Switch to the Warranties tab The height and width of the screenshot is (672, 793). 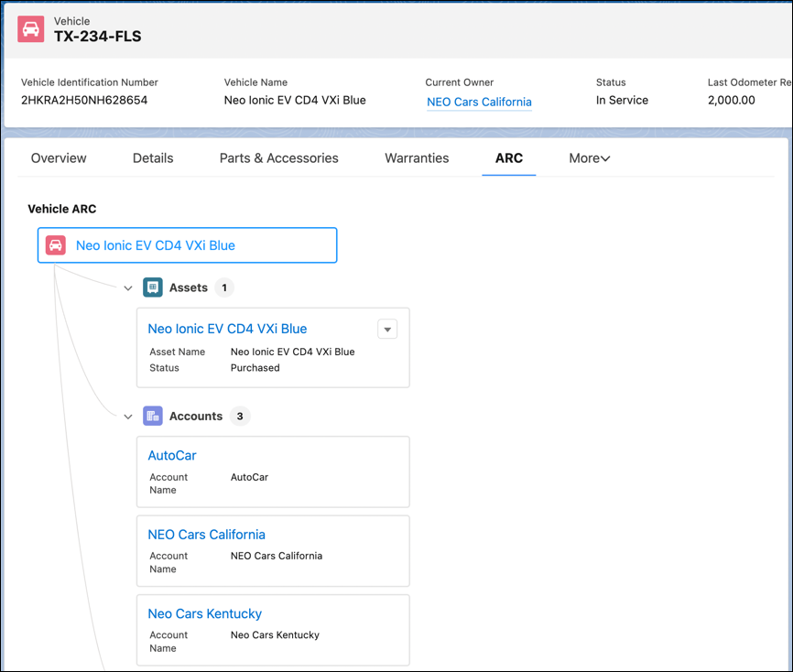[417, 157]
